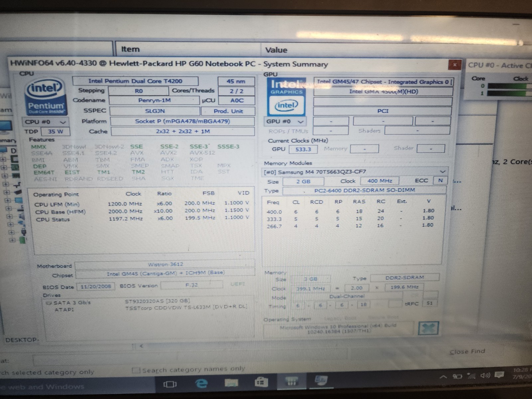
Task: Click the Item column header
Action: 188,49
